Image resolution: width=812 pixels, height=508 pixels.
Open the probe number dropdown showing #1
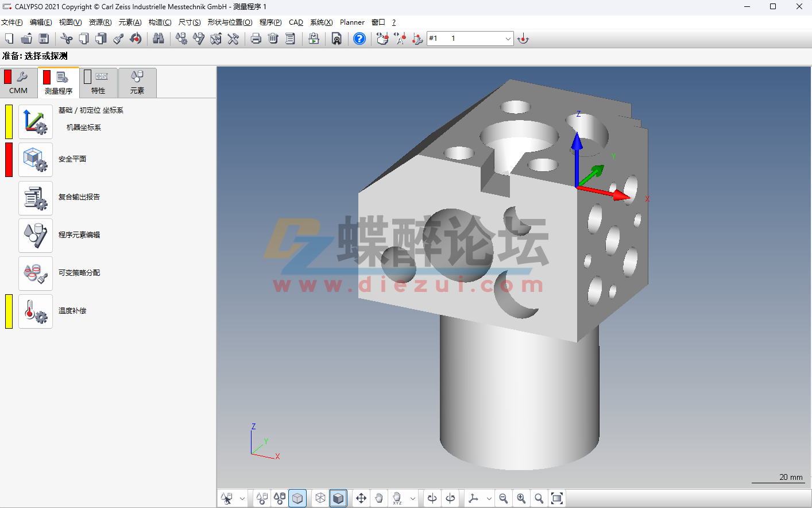click(509, 39)
